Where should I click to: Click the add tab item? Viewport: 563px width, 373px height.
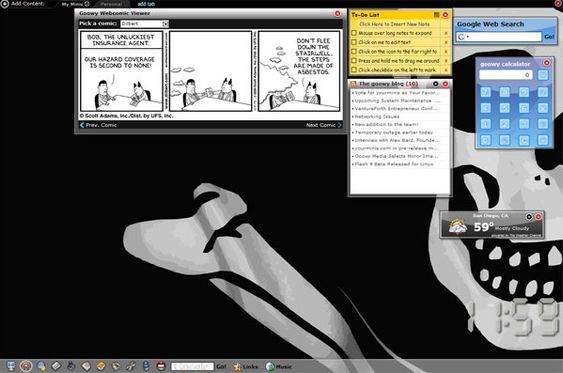146,4
